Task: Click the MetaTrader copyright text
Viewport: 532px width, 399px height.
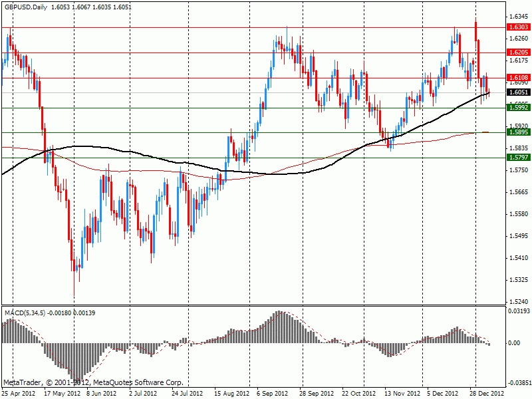Action: pos(93,383)
